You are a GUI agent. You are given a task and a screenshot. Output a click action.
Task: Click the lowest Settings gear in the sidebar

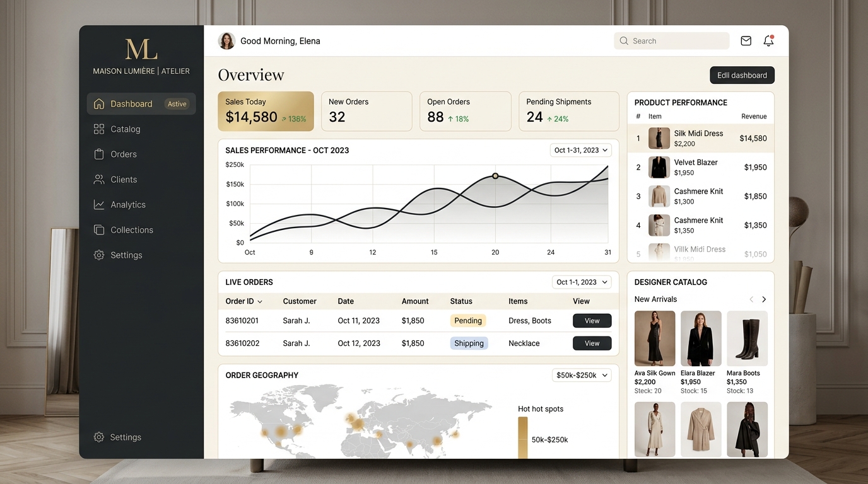click(99, 437)
